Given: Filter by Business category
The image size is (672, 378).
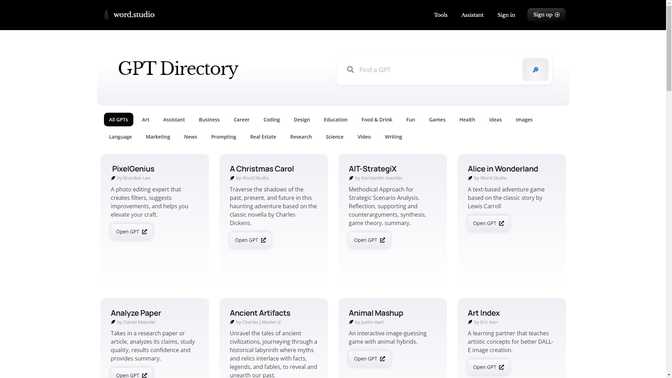Looking at the screenshot, I should (x=209, y=120).
